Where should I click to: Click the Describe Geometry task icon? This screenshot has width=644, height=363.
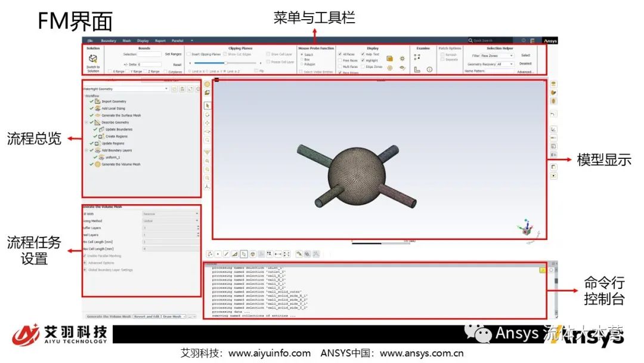click(97, 122)
